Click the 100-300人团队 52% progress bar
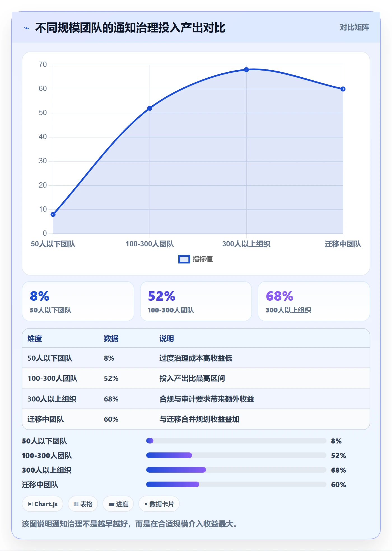 tap(236, 456)
